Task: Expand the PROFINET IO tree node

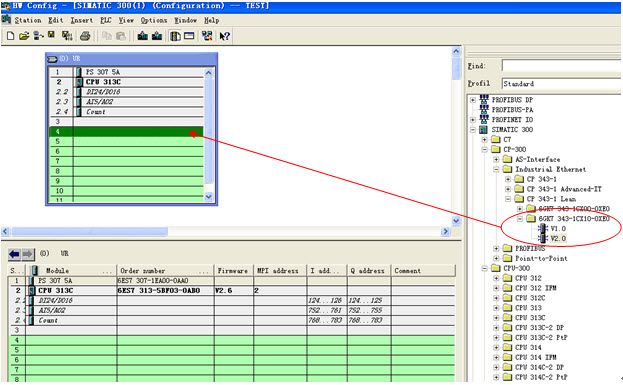Action: 473,120
